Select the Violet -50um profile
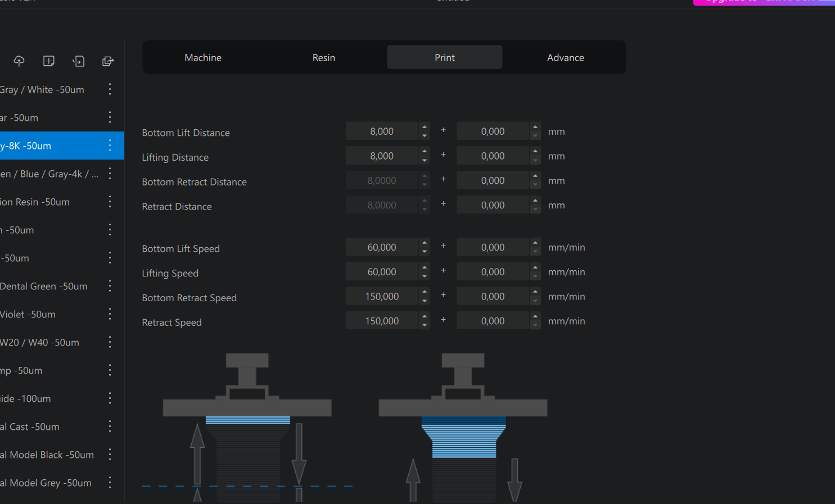Image resolution: width=835 pixels, height=504 pixels. point(62,314)
